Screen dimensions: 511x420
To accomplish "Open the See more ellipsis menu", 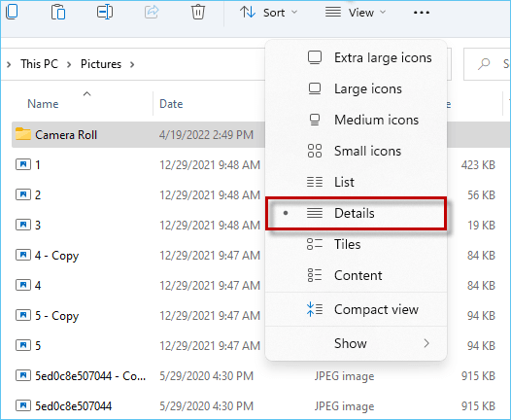I will [x=422, y=13].
